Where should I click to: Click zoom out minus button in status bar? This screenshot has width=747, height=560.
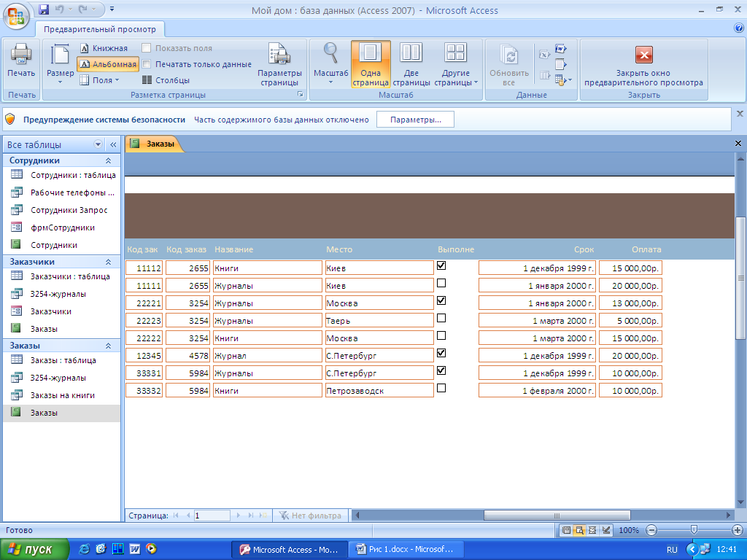click(651, 530)
